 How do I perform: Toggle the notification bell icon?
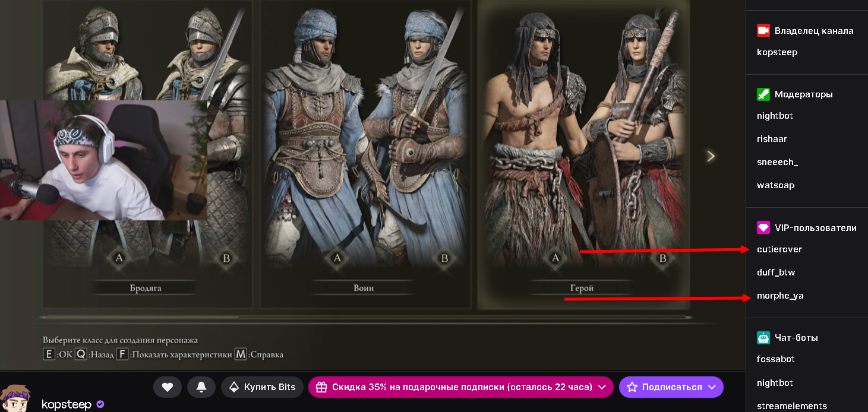(x=201, y=387)
